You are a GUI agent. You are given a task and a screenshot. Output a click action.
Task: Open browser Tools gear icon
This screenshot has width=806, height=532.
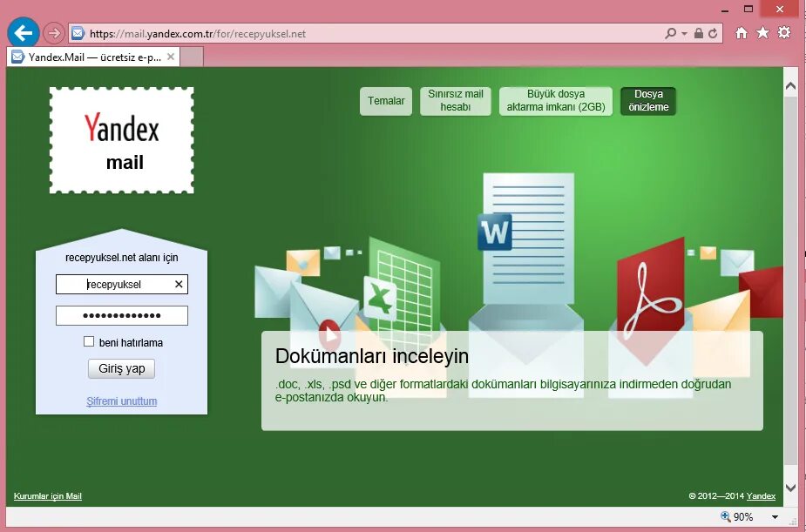click(x=784, y=33)
